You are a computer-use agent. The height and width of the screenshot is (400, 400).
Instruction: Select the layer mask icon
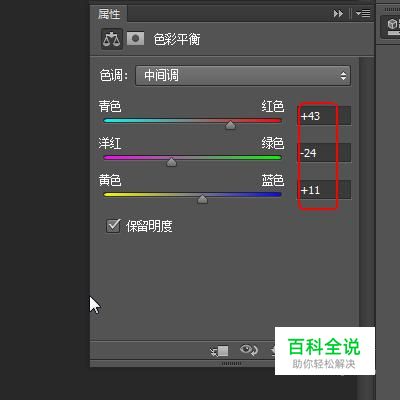coord(136,38)
